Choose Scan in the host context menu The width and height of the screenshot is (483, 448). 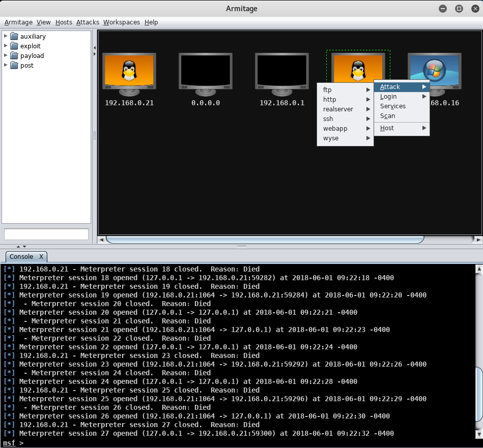click(402, 116)
